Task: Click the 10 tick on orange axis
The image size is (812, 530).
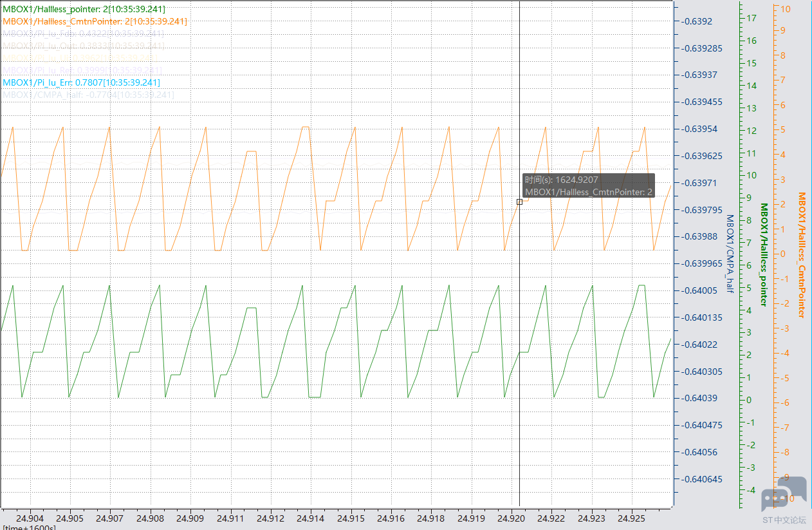Action: click(786, 9)
